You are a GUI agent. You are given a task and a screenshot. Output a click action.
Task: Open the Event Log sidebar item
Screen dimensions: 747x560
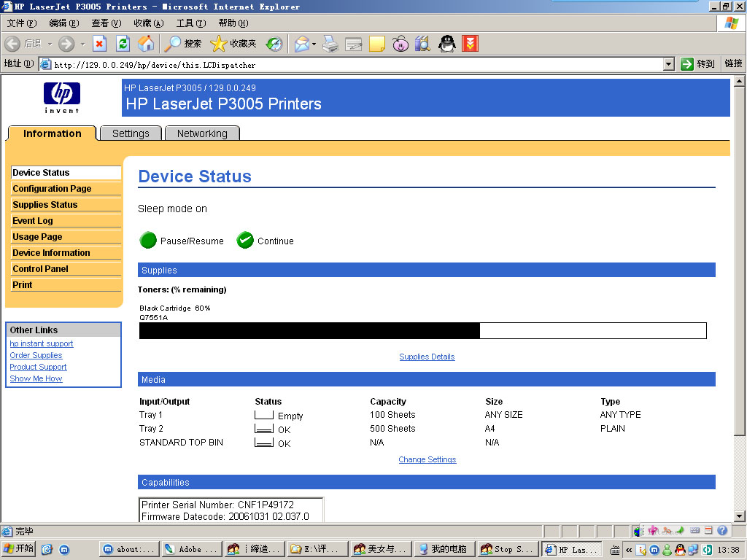(66, 220)
